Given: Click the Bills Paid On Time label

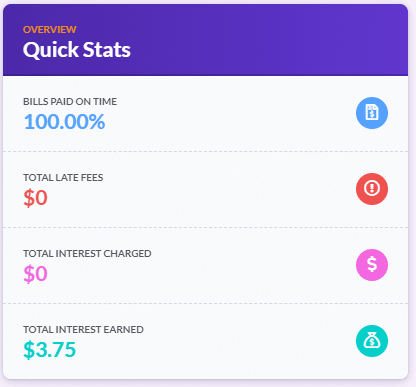Looking at the screenshot, I should (70, 102).
